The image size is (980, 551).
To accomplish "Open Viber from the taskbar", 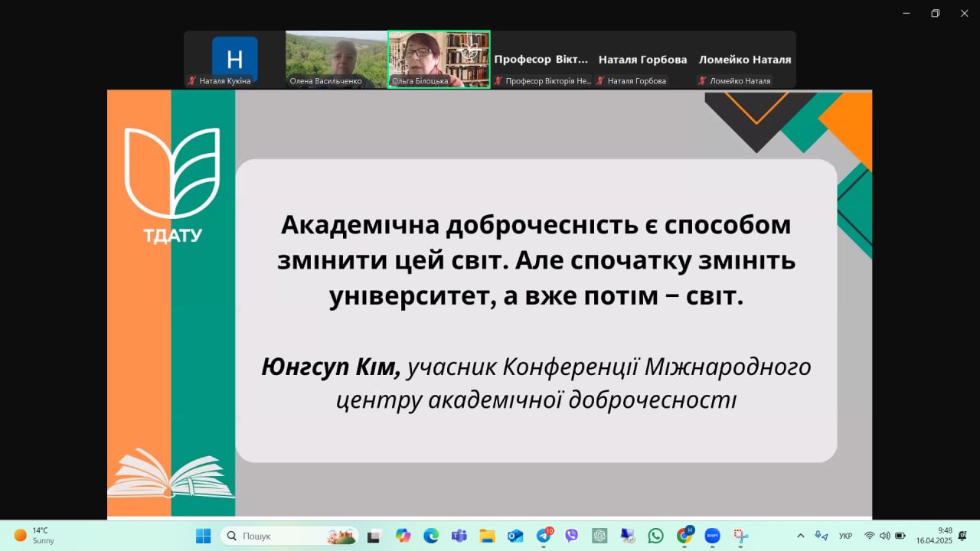I will coord(571,536).
